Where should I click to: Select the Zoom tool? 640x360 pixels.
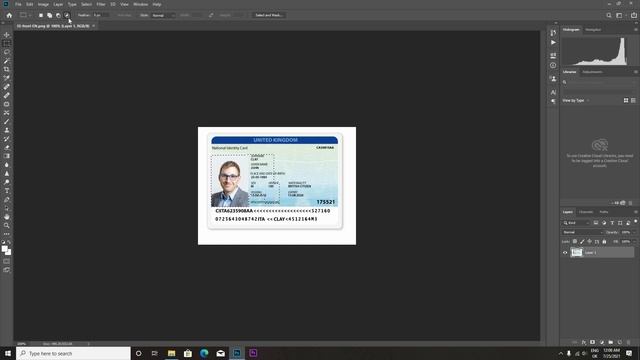[7, 225]
